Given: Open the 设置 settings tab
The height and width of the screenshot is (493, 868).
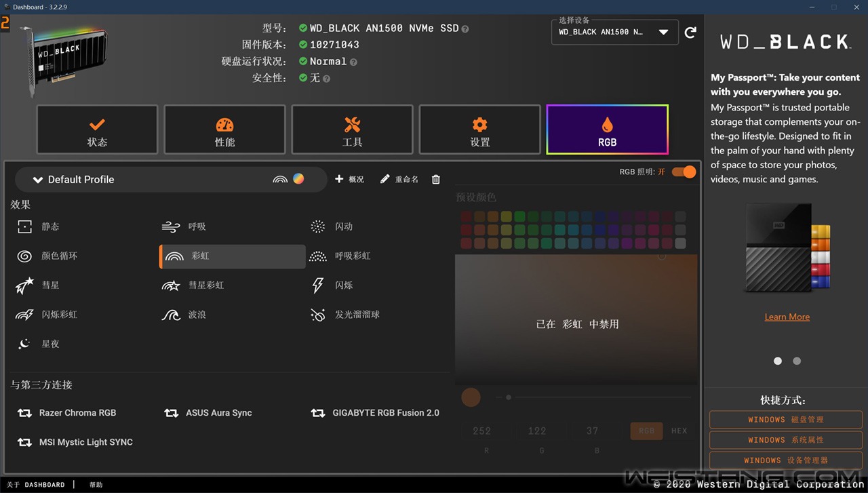Looking at the screenshot, I should 479,130.
